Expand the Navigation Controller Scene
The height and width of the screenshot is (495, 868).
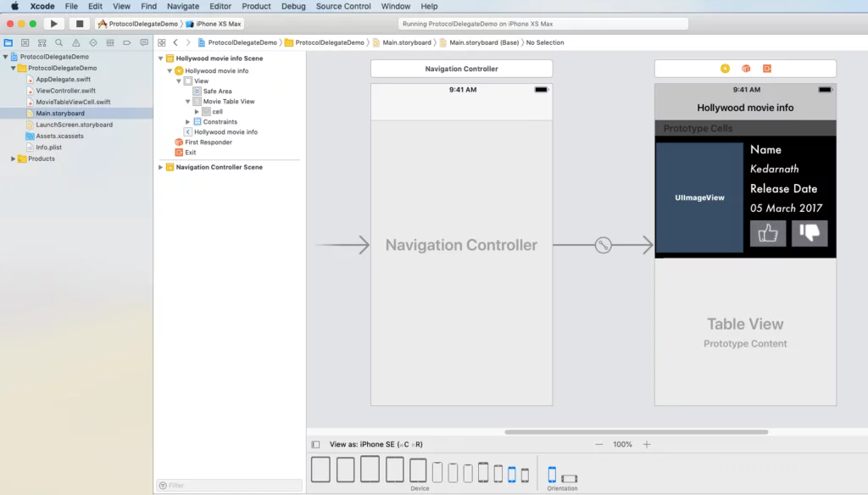(159, 167)
